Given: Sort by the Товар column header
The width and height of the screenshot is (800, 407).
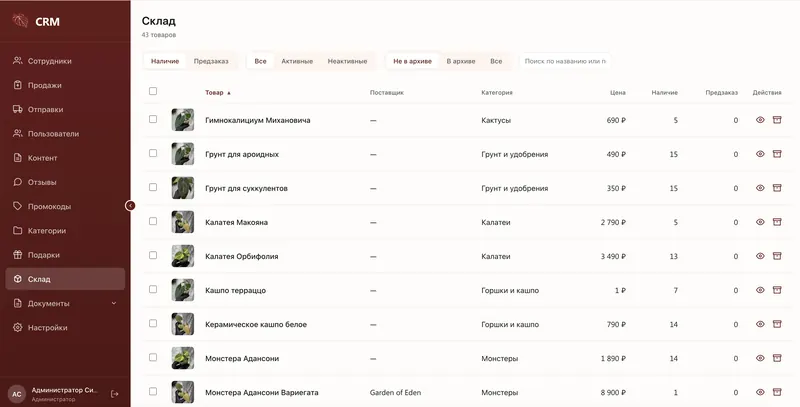Looking at the screenshot, I should [x=218, y=93].
